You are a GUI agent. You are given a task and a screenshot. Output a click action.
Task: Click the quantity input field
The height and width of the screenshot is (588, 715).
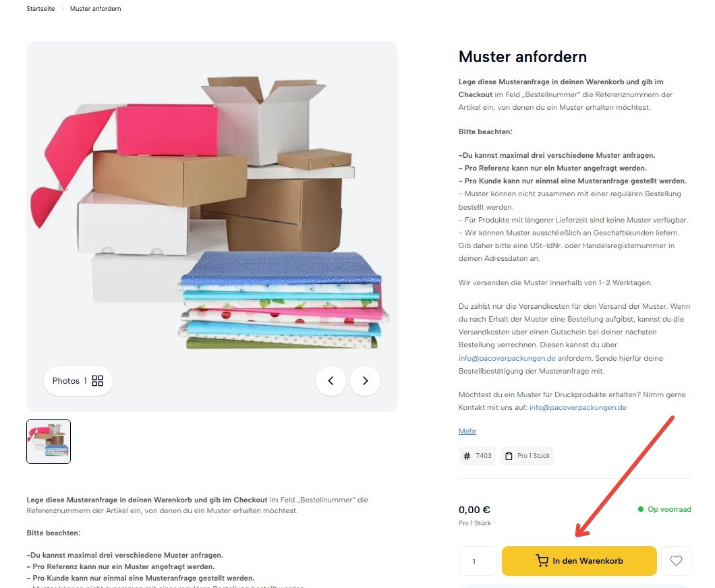tap(478, 560)
